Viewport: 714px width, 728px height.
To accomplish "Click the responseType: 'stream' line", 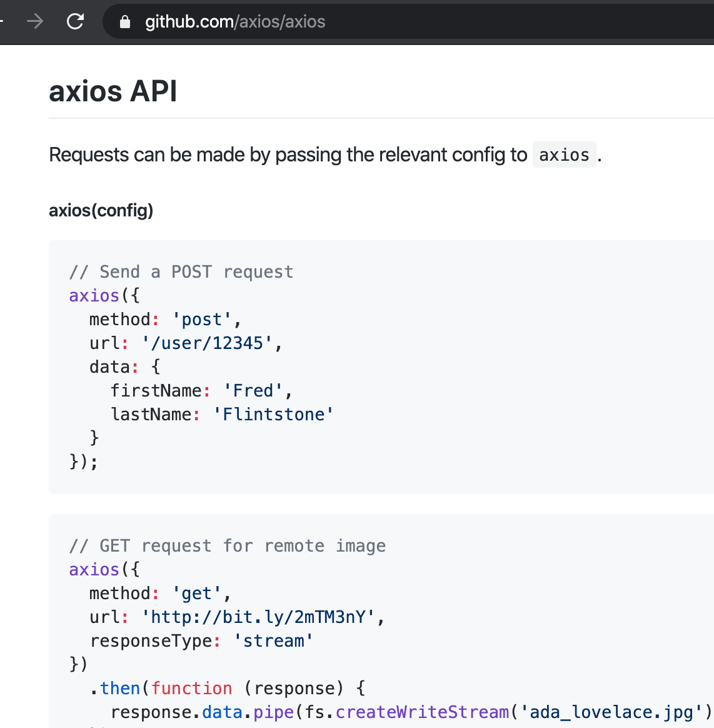I will [x=201, y=640].
